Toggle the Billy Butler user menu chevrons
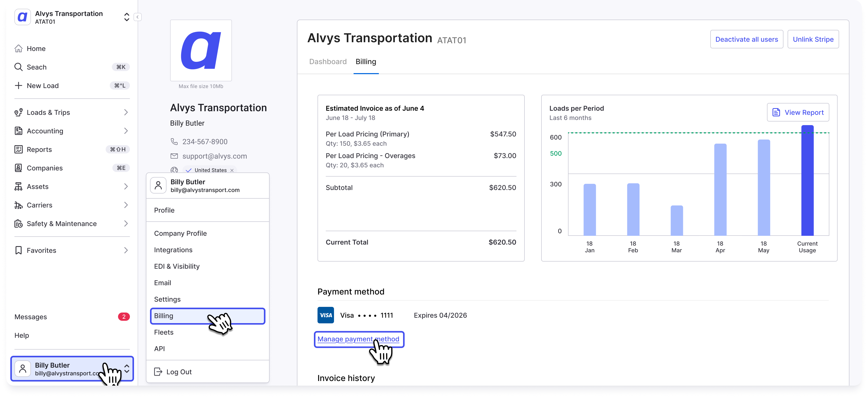The width and height of the screenshot is (868, 398). tap(127, 369)
